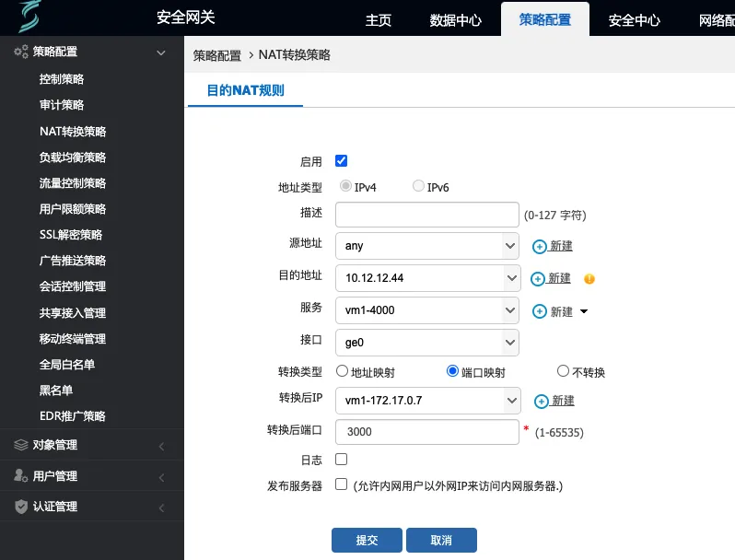Open the 目的地址 dropdown showing 10.12.12.44
Viewport: 735px width, 560px height.
point(428,278)
